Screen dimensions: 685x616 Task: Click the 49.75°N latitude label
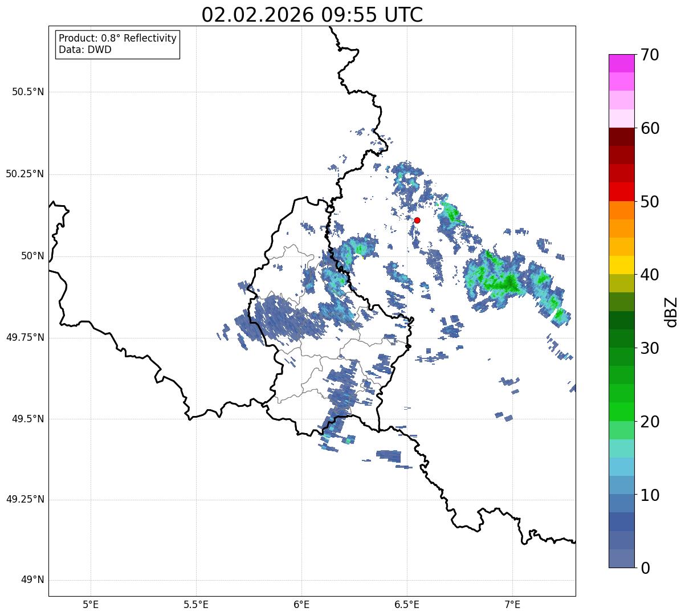click(x=25, y=337)
